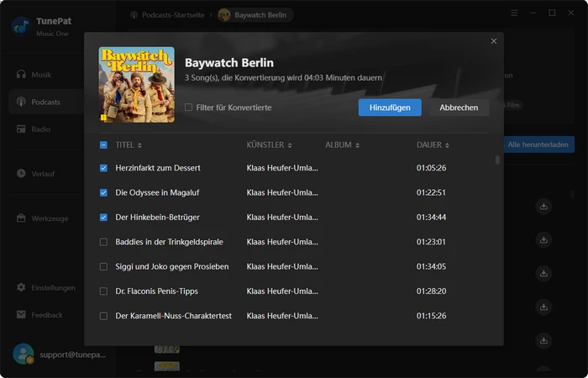
Task: Click duration 01:05:26
Action: [x=431, y=168]
